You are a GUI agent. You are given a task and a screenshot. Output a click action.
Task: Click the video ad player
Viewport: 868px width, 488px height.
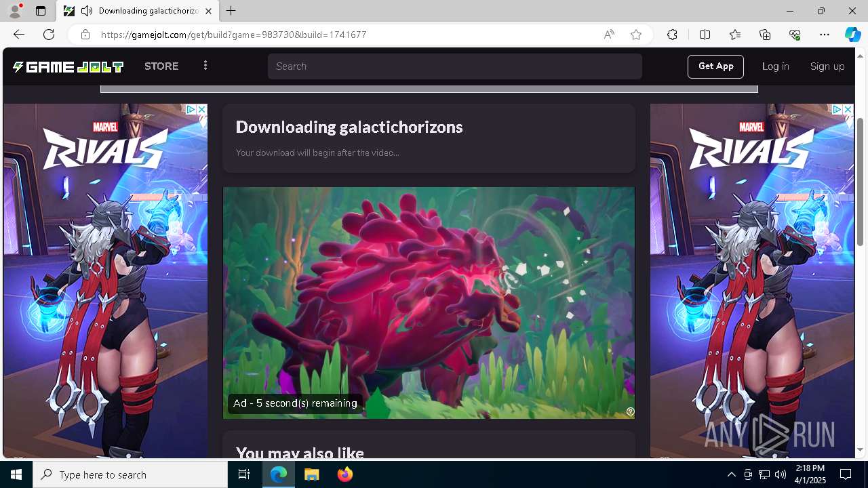(429, 303)
